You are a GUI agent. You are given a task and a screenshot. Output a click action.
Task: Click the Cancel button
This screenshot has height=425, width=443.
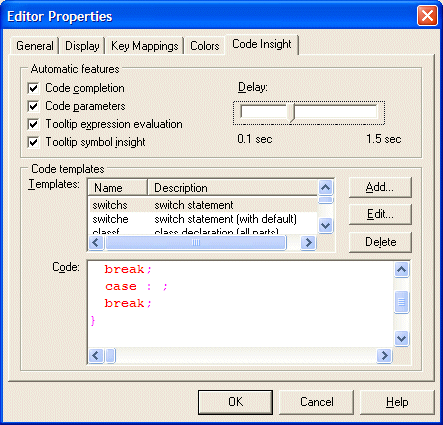(x=316, y=402)
